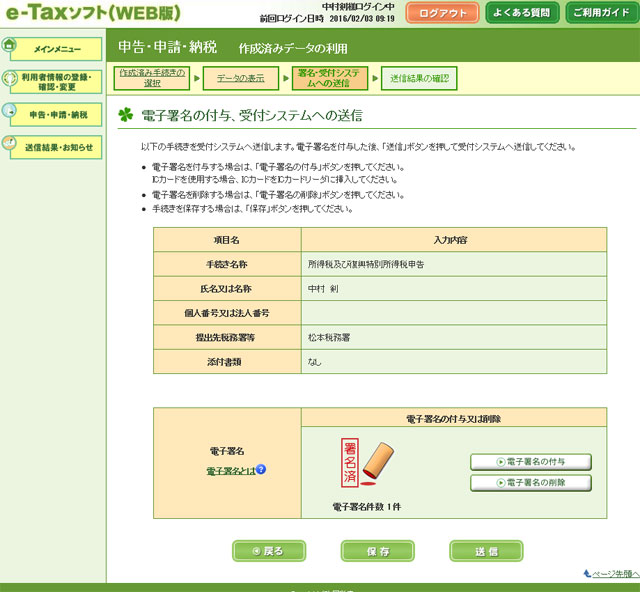Viewport: 640px width, 592px height.
Task: Open メインメニュー from the sidebar
Action: 57,48
